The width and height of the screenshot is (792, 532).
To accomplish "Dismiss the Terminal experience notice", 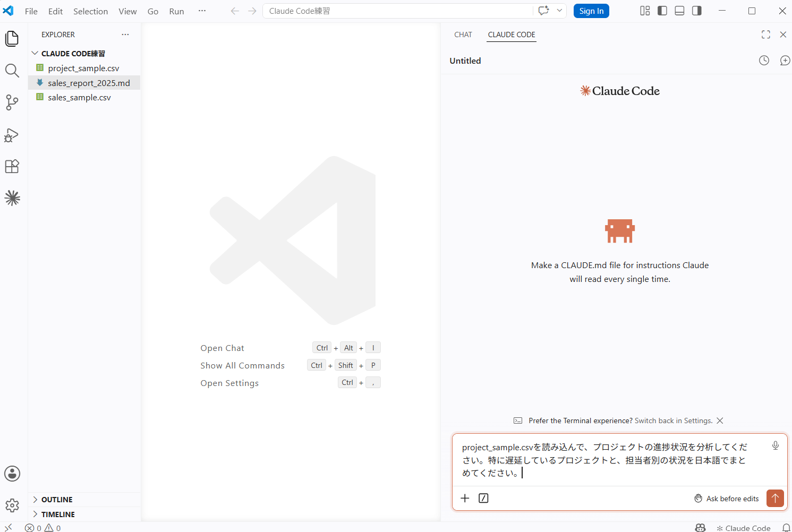I will [720, 421].
